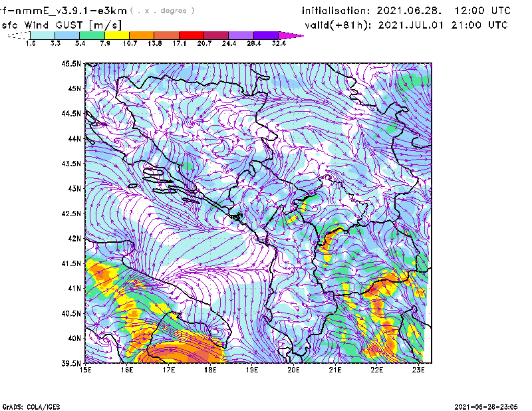Click the 16E longitude label
The width and height of the screenshot is (532, 411).
[127, 370]
